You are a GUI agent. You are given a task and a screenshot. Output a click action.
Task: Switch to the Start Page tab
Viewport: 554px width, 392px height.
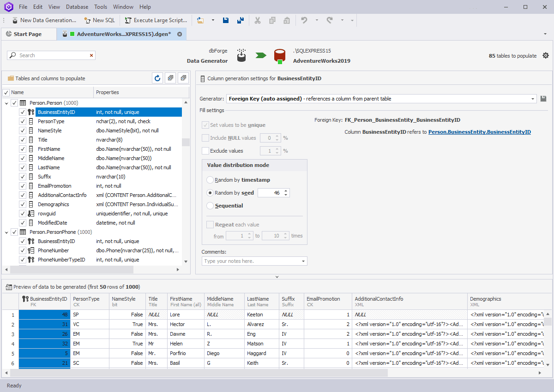28,34
